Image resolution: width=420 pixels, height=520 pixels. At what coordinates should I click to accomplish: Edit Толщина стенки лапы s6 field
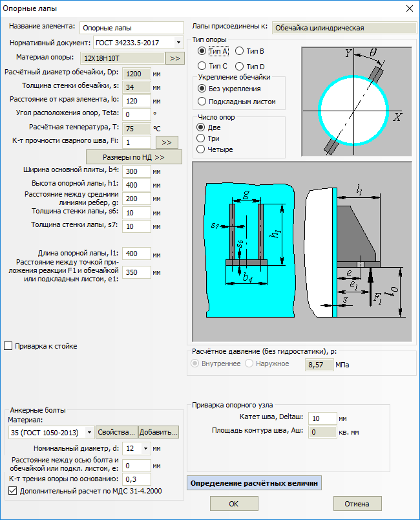pos(136,213)
